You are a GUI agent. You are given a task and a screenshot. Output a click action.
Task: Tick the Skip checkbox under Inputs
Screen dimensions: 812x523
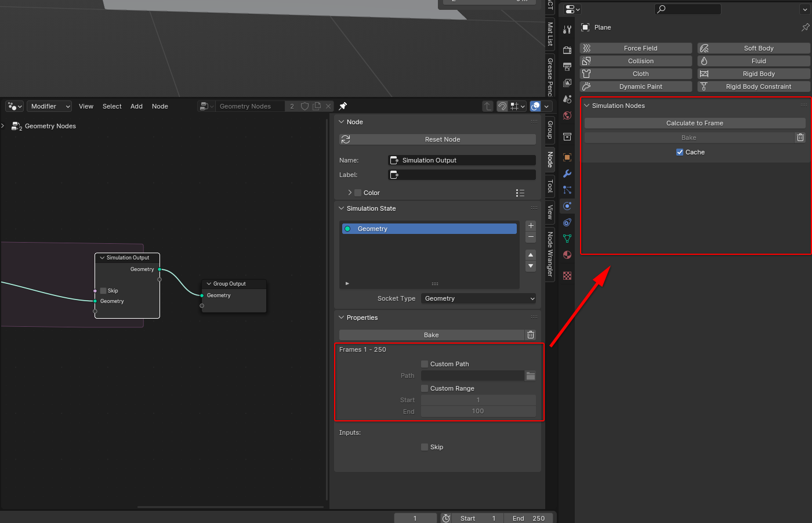pyautogui.click(x=425, y=447)
